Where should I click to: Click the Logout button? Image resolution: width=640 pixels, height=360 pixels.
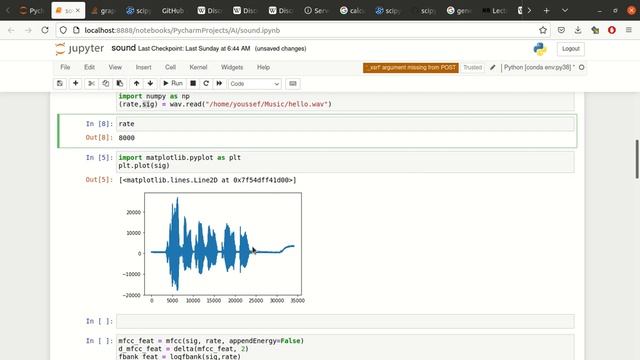[x=571, y=49]
